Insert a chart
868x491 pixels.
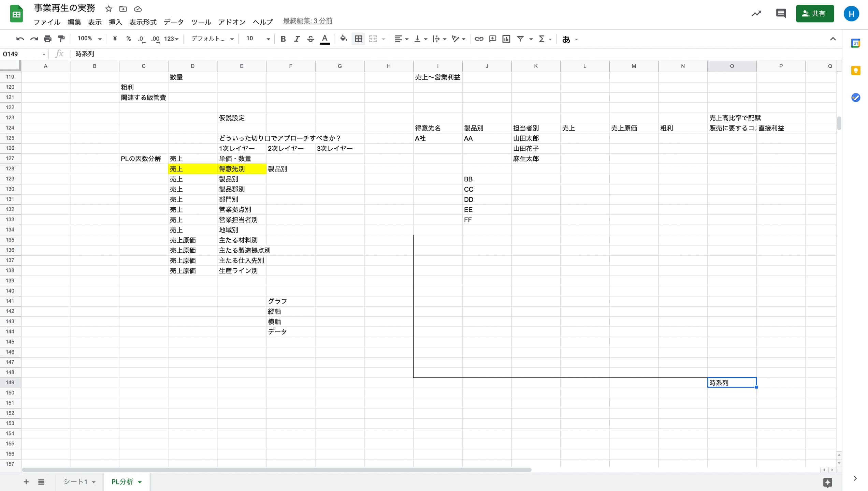(x=506, y=39)
